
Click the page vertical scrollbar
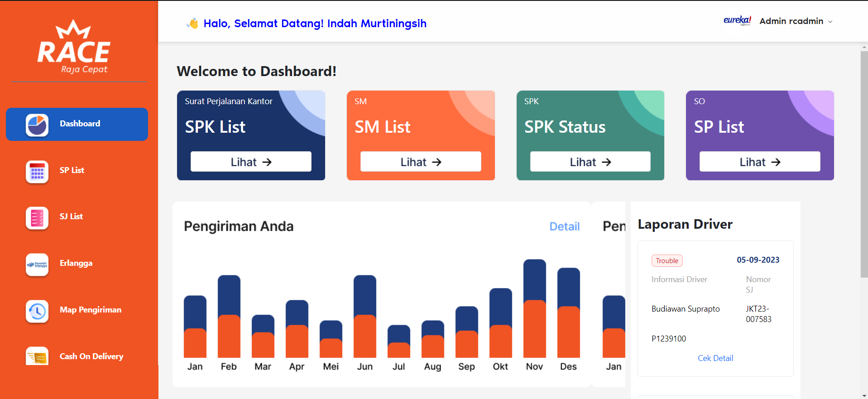pos(864,164)
